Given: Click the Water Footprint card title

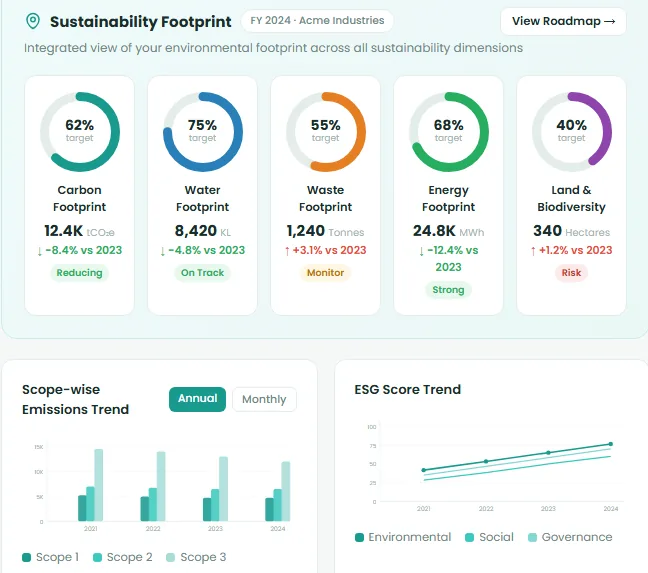Looking at the screenshot, I should click(x=202, y=198).
